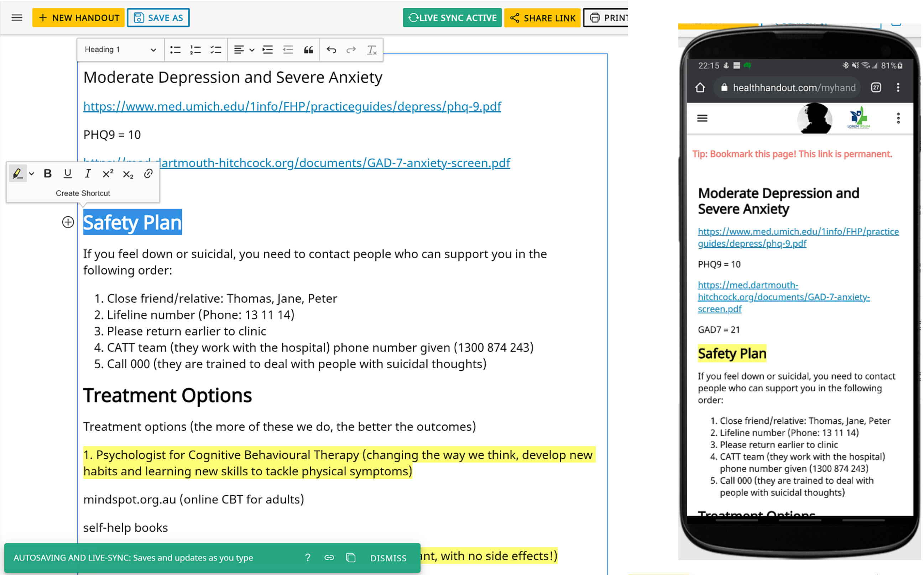Dismiss the autosaving banner
Image resolution: width=924 pixels, height=575 pixels.
[x=388, y=558]
